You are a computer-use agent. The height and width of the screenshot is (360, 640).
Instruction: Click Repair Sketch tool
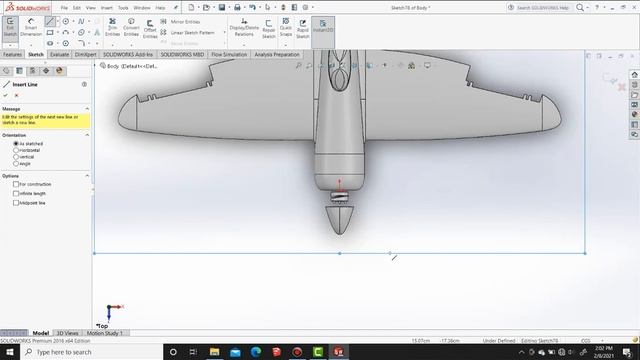(269, 29)
